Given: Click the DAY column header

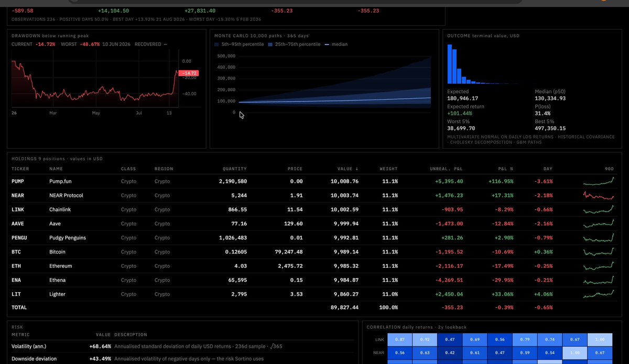Looking at the screenshot, I should [x=548, y=169].
